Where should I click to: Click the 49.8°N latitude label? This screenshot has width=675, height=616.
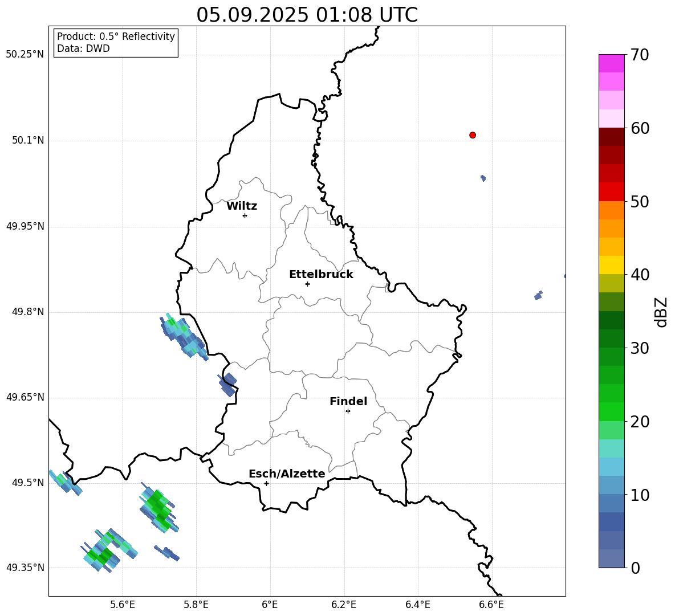[x=28, y=312]
